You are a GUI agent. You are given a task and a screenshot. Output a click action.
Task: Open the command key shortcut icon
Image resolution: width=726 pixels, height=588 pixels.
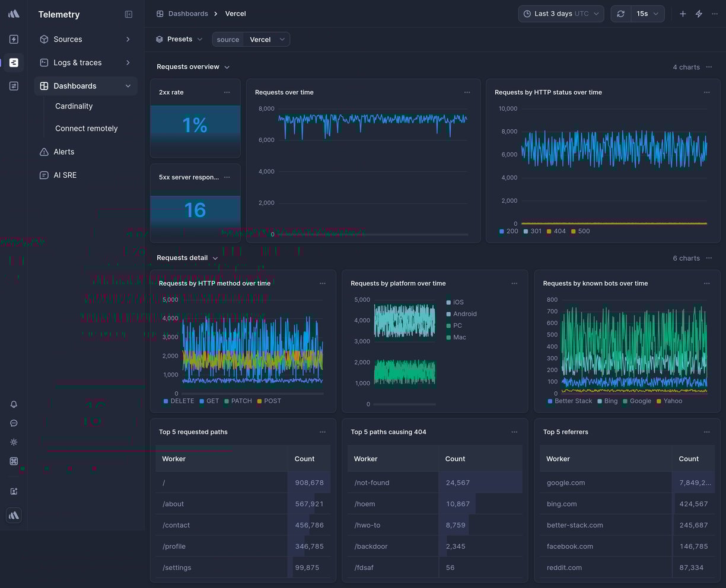point(14,461)
